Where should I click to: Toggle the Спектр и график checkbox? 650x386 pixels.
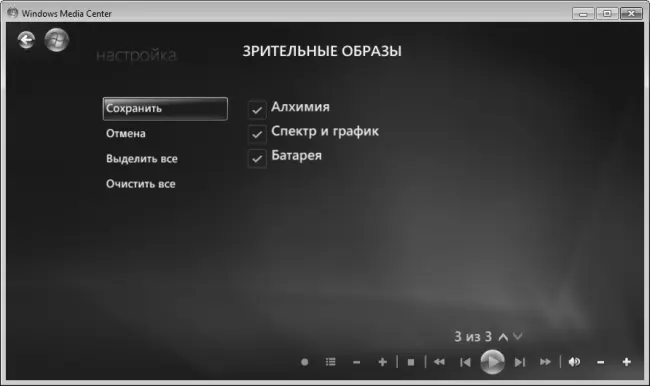point(257,134)
